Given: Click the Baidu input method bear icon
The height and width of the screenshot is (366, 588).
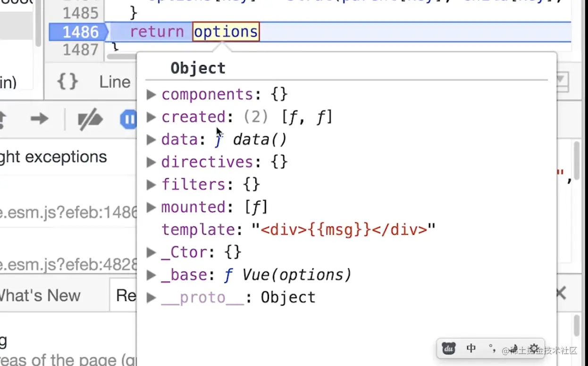Looking at the screenshot, I should click(x=448, y=349).
